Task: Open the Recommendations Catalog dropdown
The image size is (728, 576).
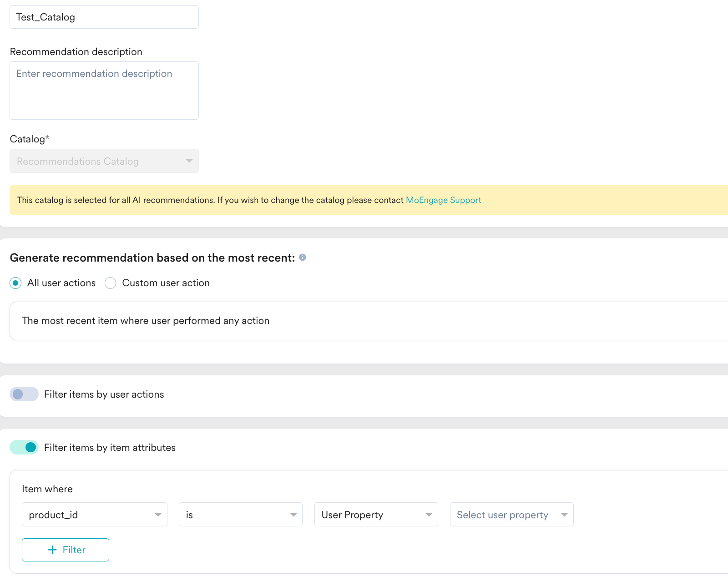Action: tap(104, 161)
